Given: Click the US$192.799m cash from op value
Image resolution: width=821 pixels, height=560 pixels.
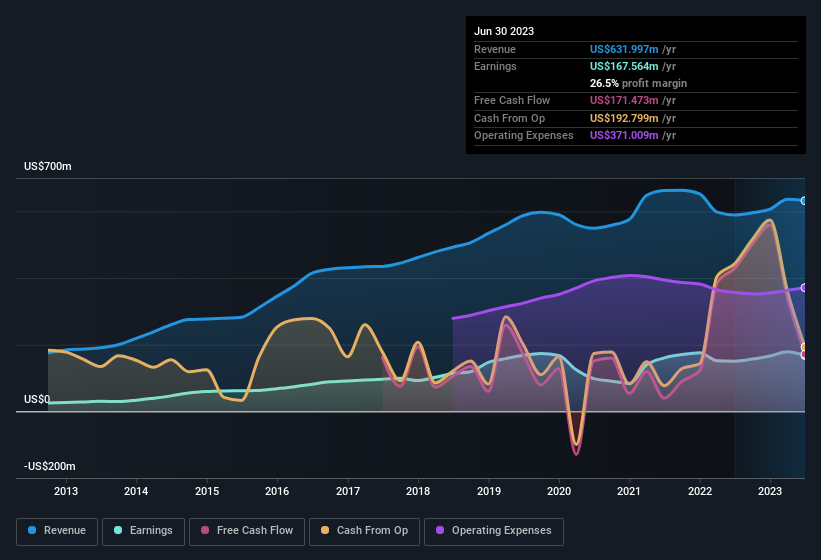Looking at the screenshot, I should [624, 118].
